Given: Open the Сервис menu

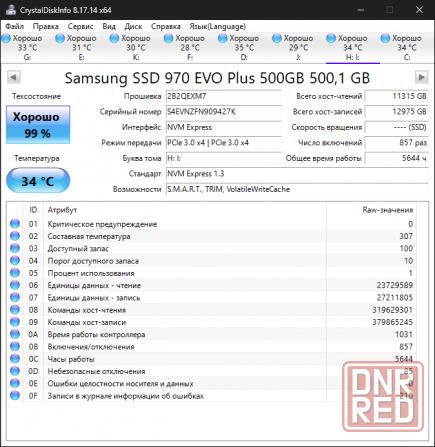Looking at the screenshot, I should pyautogui.click(x=80, y=26).
